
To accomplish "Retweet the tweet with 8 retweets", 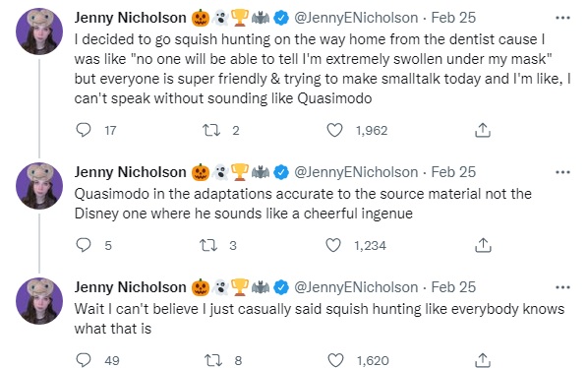I will (213, 360).
